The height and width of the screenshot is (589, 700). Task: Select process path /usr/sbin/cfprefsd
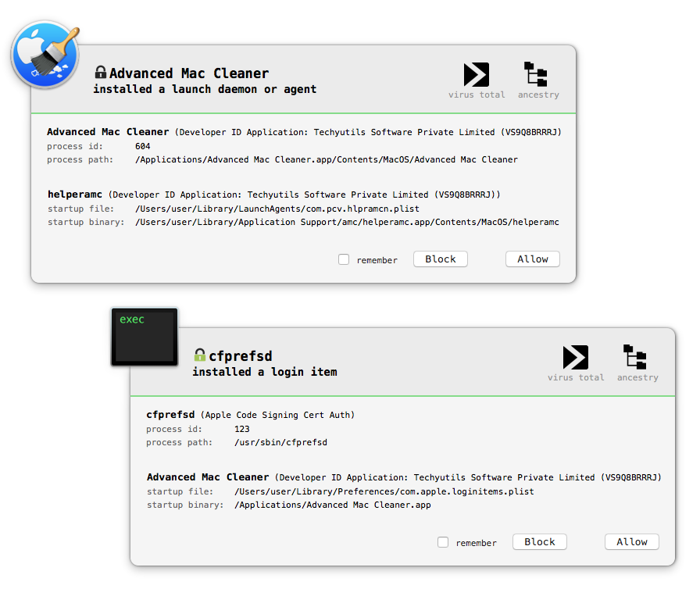tap(280, 443)
